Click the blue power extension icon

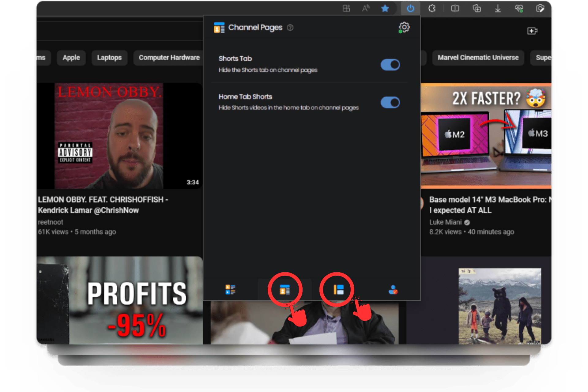pyautogui.click(x=410, y=9)
